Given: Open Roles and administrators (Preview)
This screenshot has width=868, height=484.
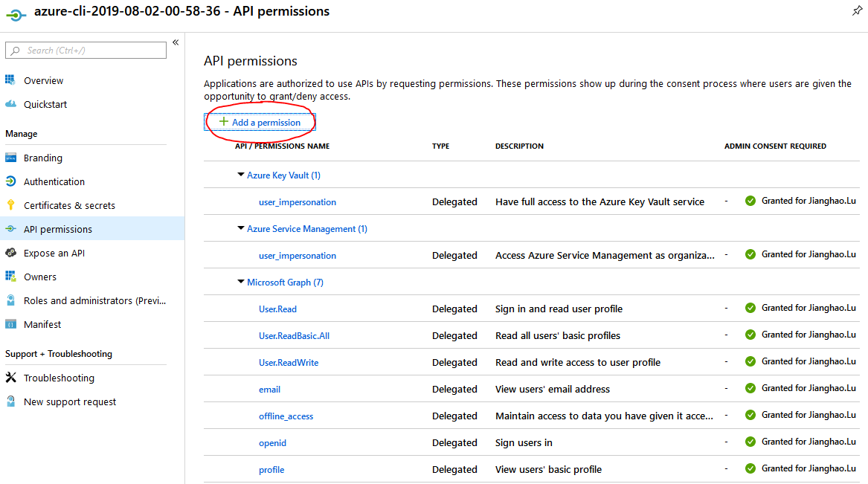Looking at the screenshot, I should click(94, 301).
